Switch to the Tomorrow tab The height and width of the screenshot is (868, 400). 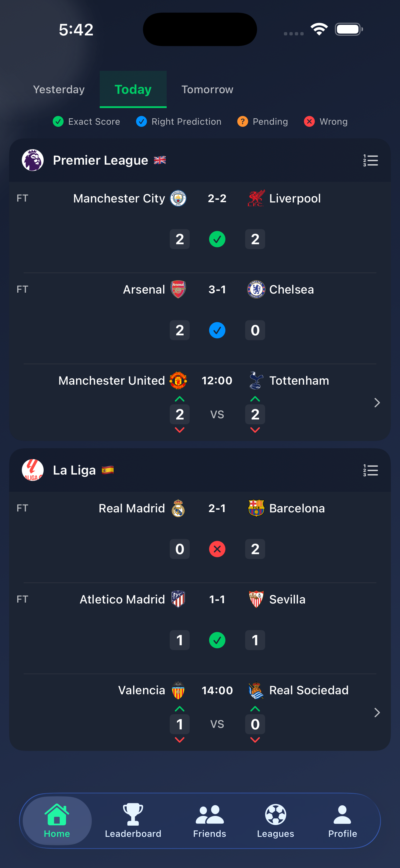[x=207, y=89]
